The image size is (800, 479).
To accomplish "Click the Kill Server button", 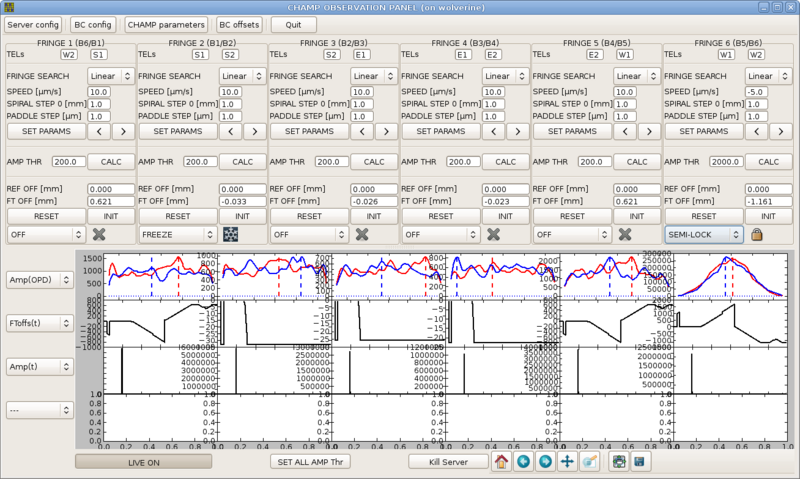I will (448, 462).
